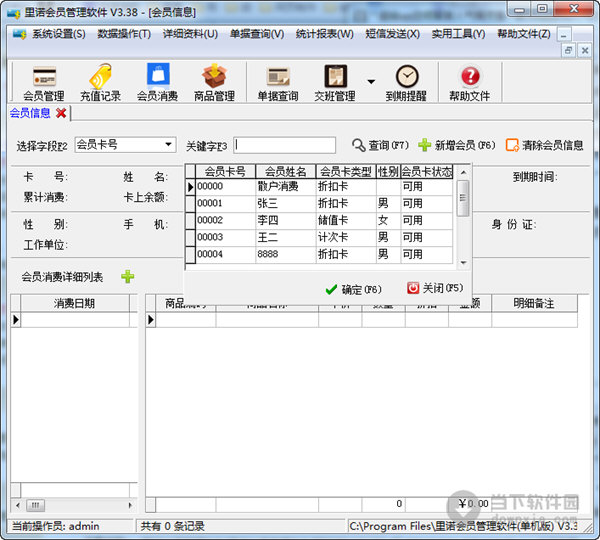Open 帮助文件 question mark icon
The height and width of the screenshot is (540, 600).
(x=470, y=83)
